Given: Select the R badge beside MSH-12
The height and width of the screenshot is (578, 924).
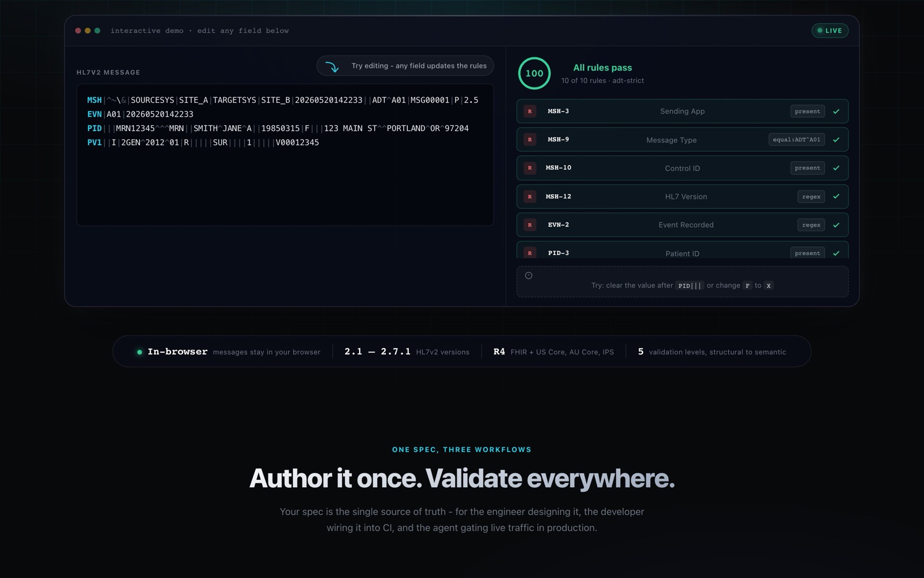Looking at the screenshot, I should pos(530,197).
